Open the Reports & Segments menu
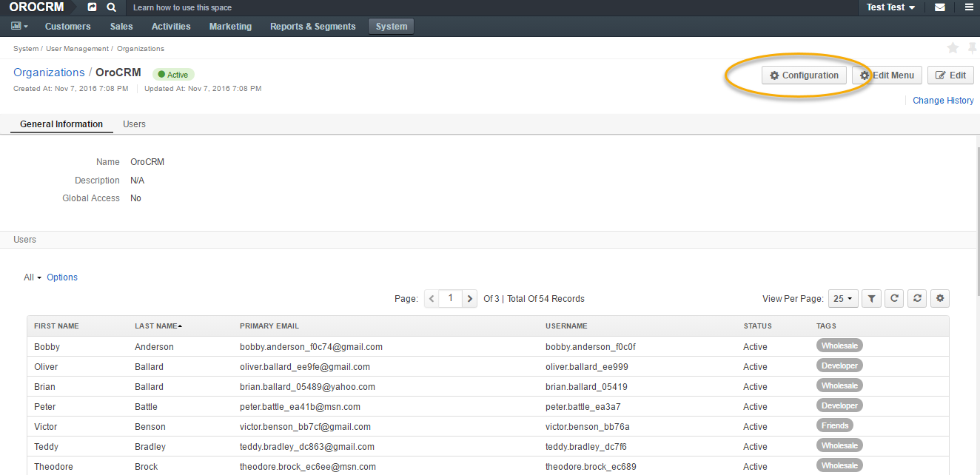980x475 pixels. point(313,27)
